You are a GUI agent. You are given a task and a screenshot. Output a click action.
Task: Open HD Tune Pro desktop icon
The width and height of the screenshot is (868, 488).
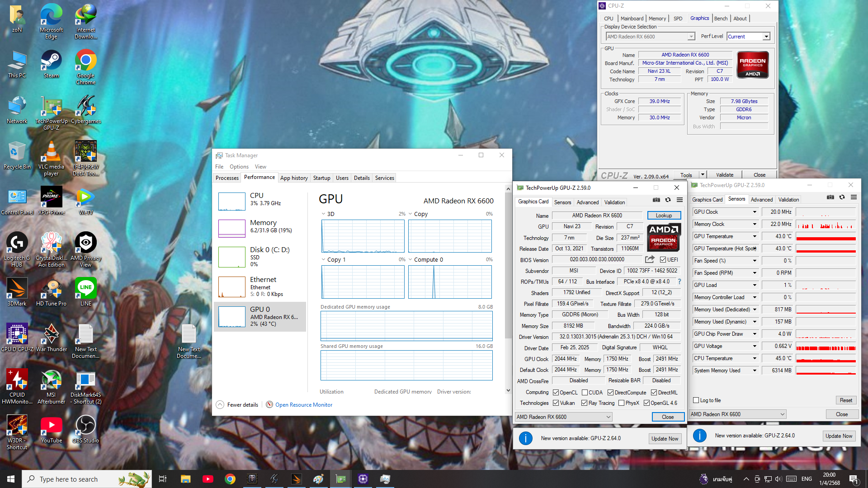[x=51, y=292]
